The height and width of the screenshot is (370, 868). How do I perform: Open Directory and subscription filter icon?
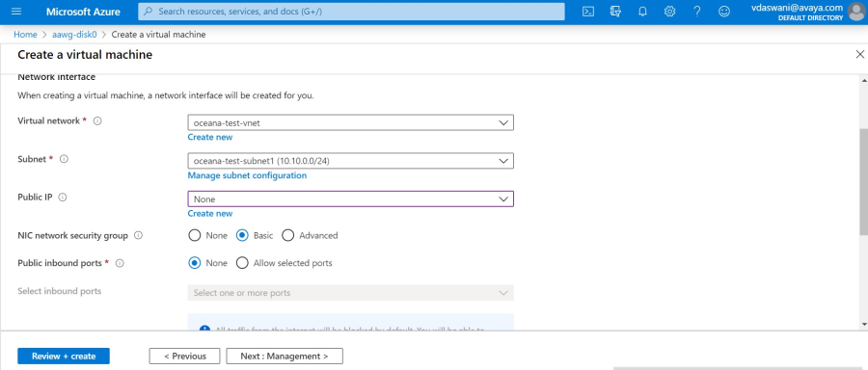615,12
